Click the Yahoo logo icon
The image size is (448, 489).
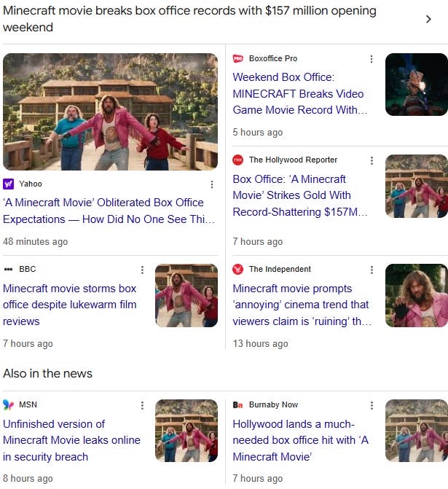tap(9, 184)
